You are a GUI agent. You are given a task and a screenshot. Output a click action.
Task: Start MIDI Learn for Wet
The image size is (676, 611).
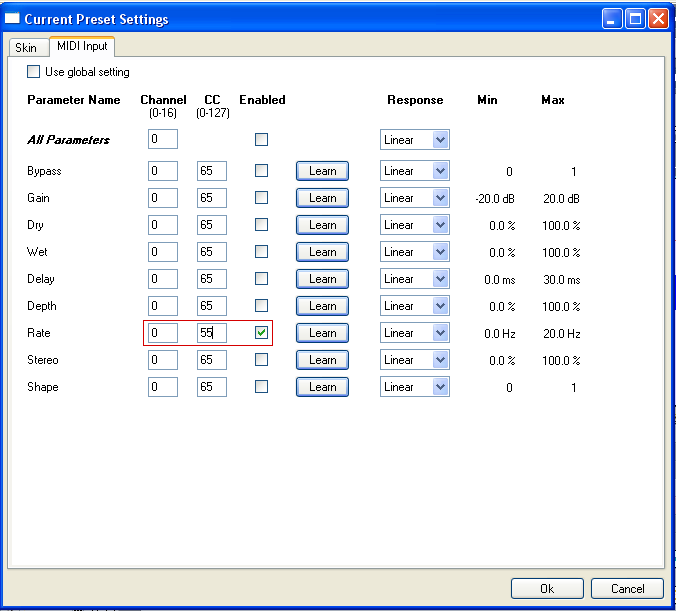click(322, 252)
